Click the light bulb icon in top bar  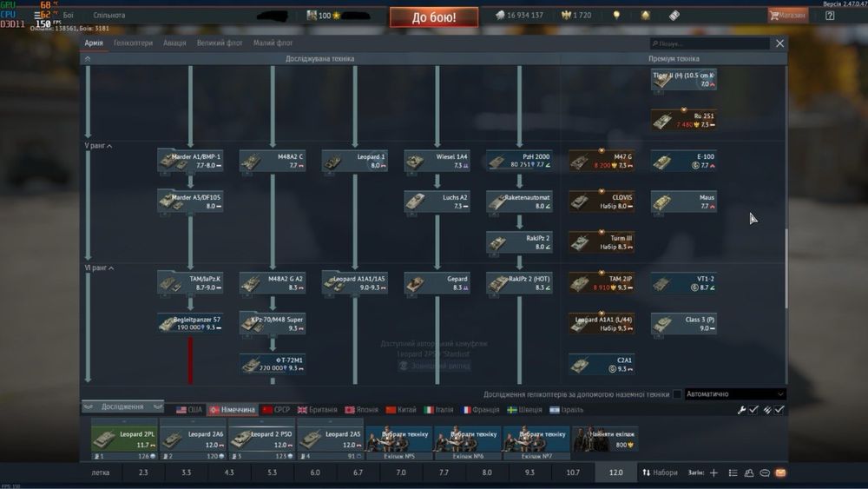pos(616,16)
